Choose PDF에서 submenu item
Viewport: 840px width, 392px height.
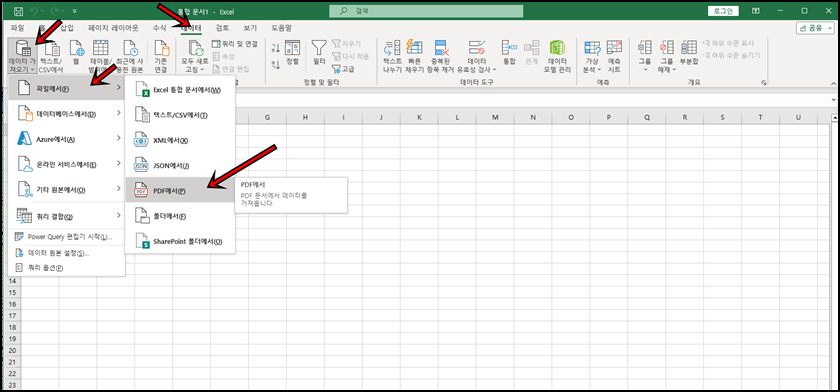[180, 190]
